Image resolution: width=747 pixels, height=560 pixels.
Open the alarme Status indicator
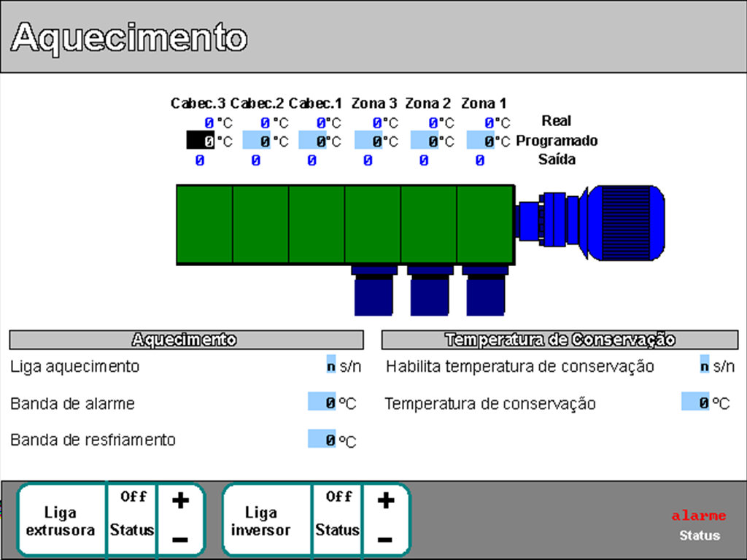[699, 525]
